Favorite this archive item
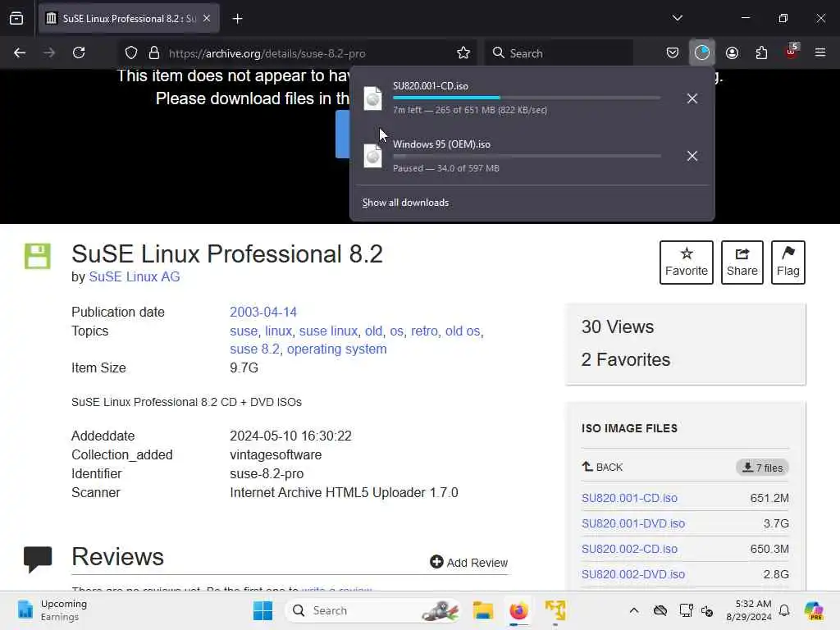 tap(687, 262)
